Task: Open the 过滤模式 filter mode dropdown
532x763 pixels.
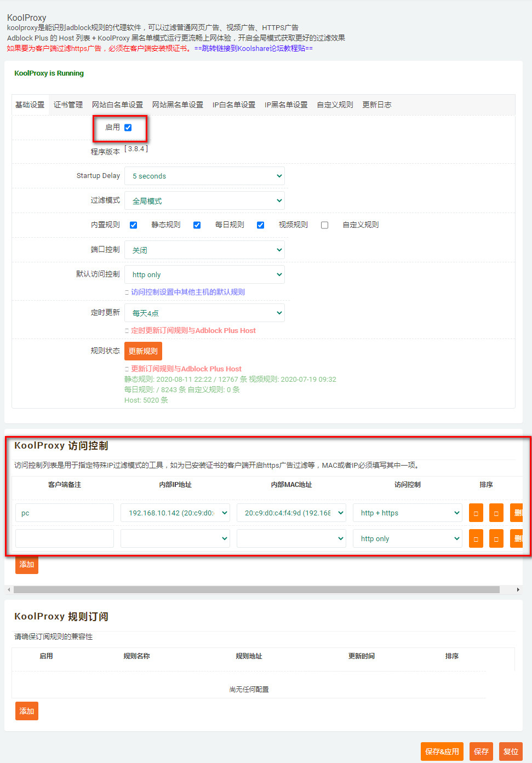Action: click(204, 200)
